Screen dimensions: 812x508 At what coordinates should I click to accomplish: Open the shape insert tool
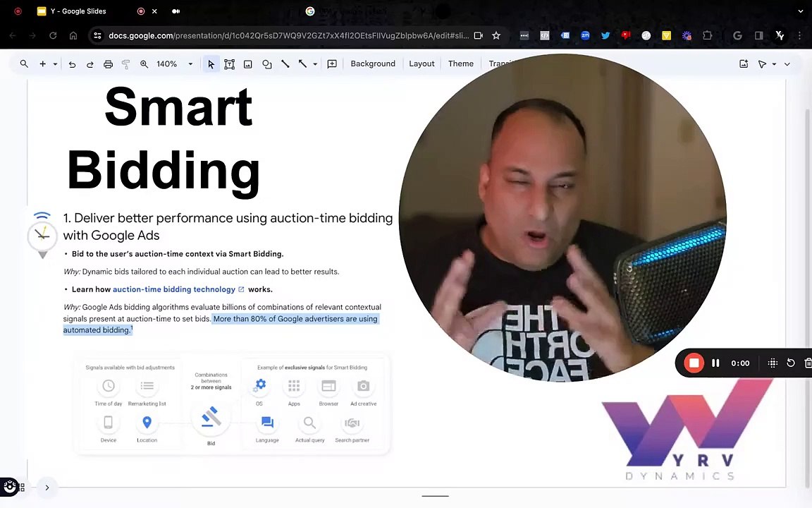pos(266,64)
